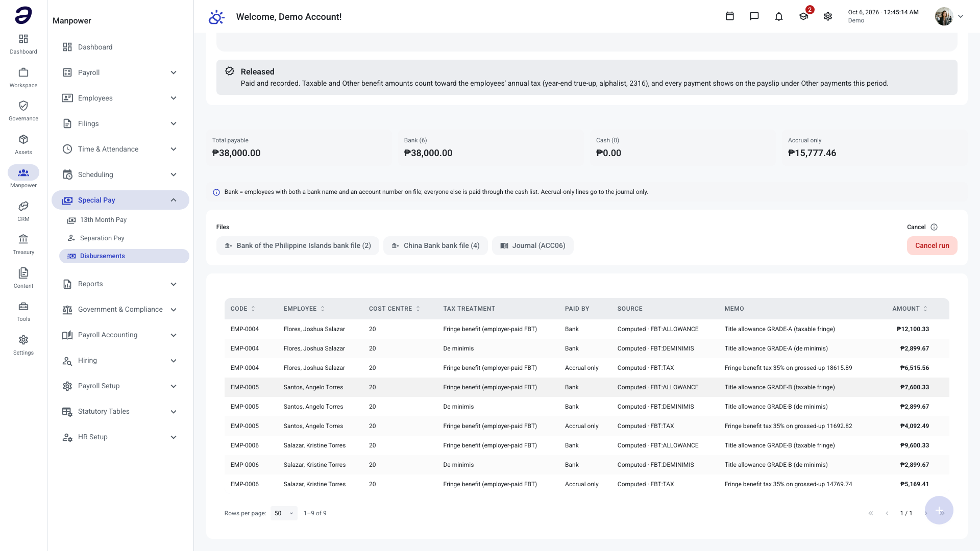Open the user account dropdown chevron
The width and height of the screenshot is (980, 551).
tap(961, 16)
